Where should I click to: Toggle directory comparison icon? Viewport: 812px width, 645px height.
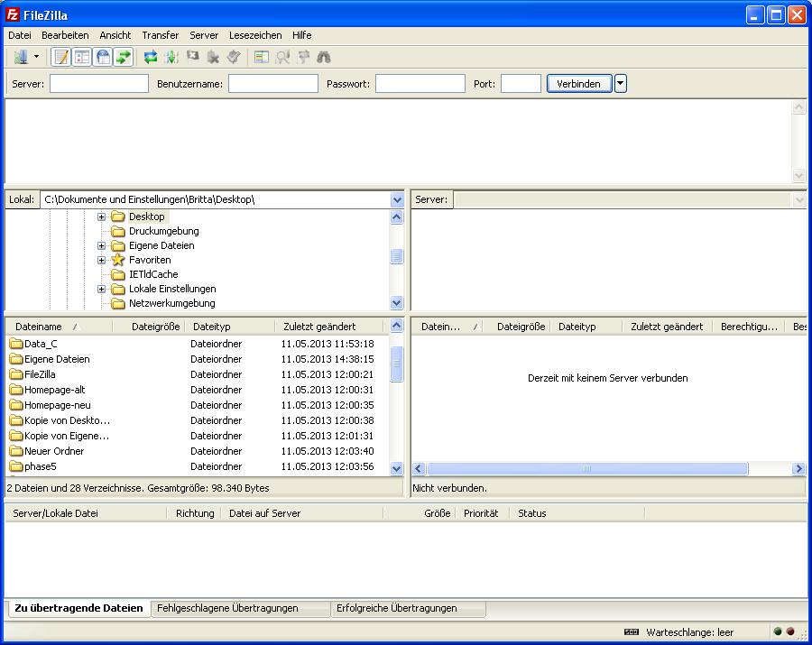pos(282,57)
